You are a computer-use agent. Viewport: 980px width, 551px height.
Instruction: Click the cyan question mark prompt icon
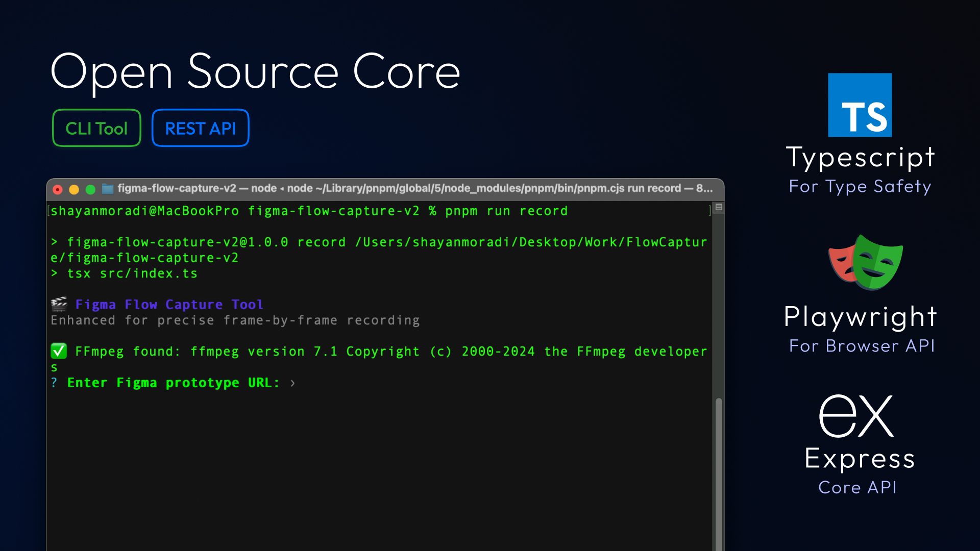(54, 383)
